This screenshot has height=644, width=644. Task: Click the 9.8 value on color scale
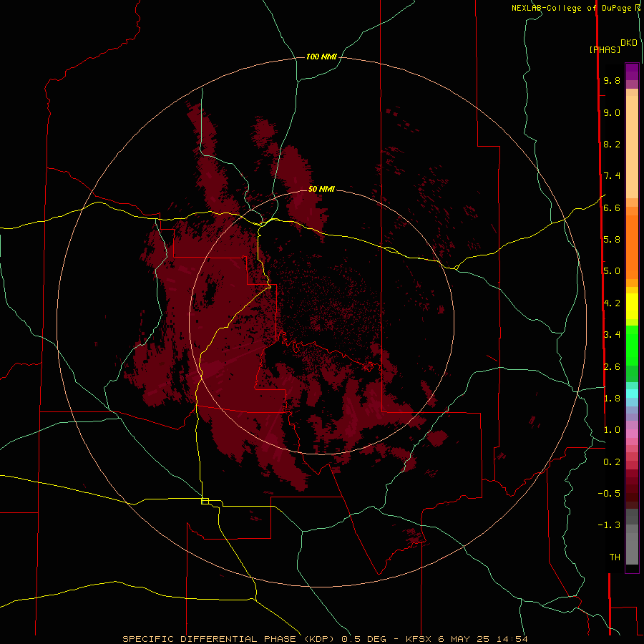tap(612, 80)
